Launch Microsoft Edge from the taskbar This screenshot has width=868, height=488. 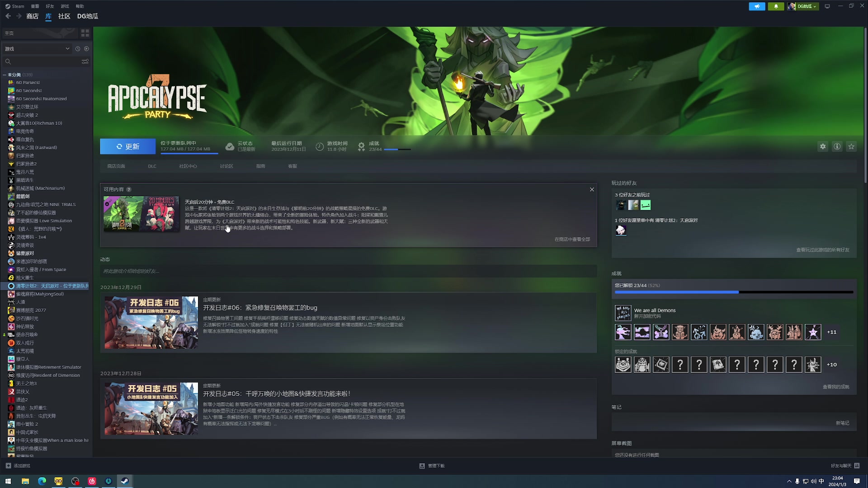[x=42, y=481]
